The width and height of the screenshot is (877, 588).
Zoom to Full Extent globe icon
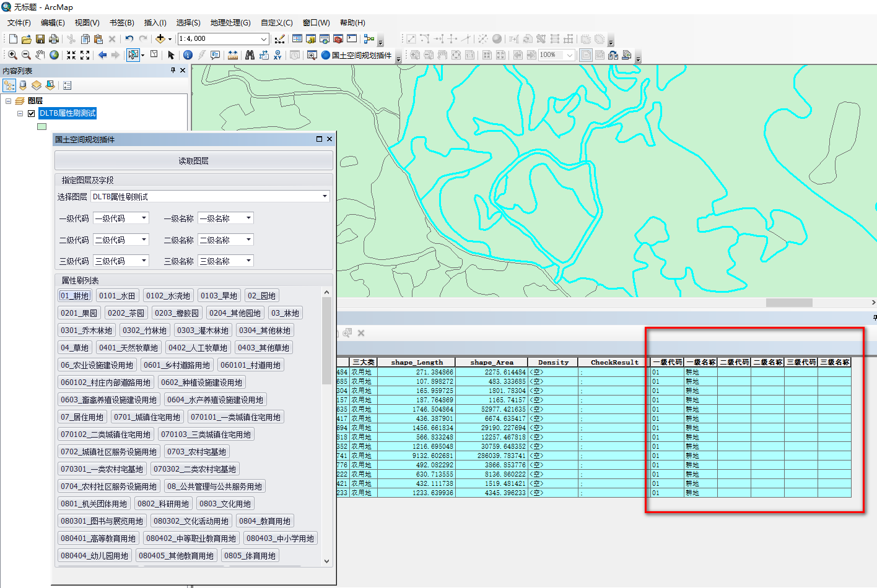coord(55,55)
